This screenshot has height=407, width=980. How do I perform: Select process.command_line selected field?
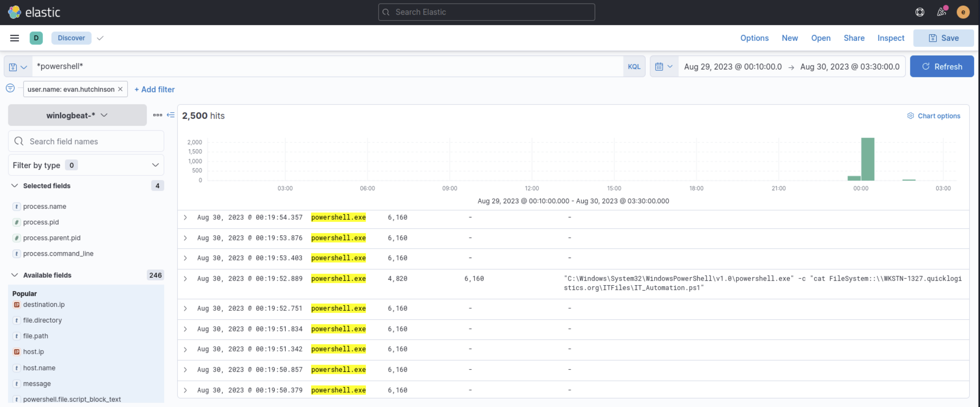click(x=58, y=254)
